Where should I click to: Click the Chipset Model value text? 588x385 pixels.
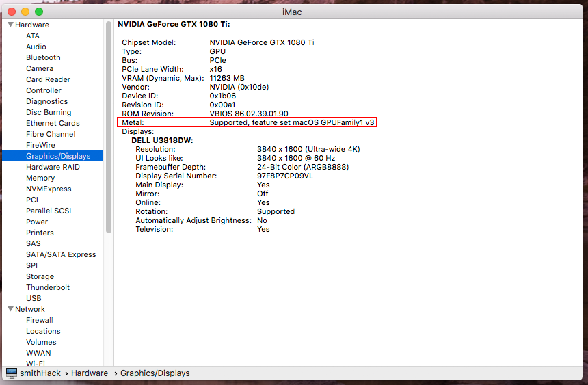click(x=262, y=42)
